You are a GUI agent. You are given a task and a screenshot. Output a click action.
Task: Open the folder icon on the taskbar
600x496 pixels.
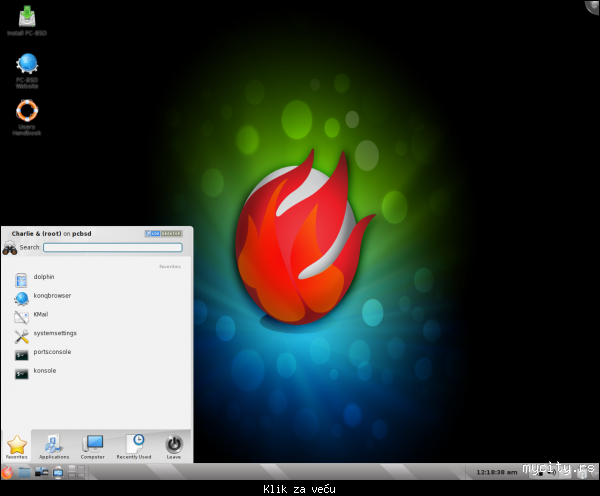(24, 472)
